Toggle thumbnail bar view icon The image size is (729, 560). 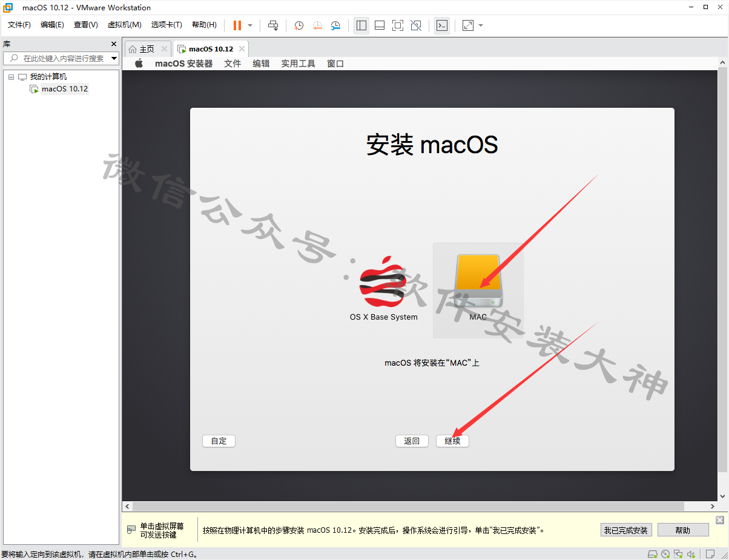click(x=380, y=25)
